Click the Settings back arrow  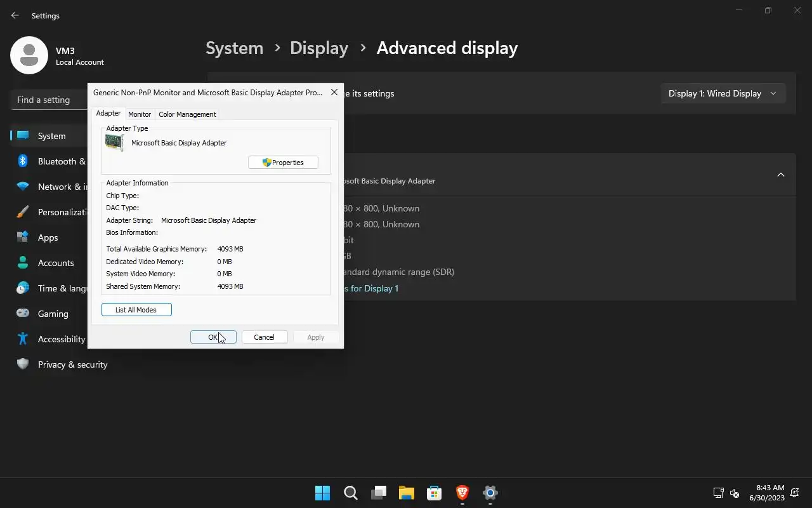[15, 15]
